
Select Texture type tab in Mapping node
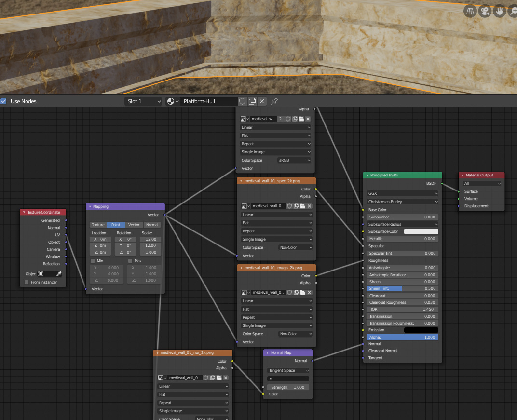click(x=98, y=225)
